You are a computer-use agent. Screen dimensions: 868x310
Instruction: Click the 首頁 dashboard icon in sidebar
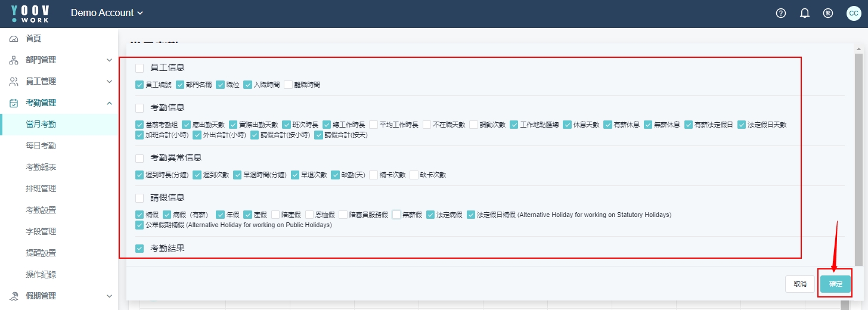coord(14,39)
